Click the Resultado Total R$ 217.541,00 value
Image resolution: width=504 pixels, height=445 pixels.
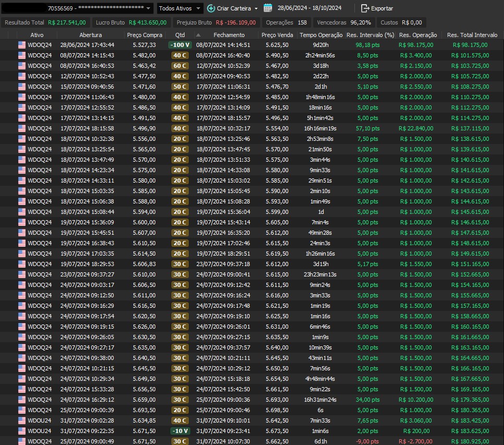point(67,23)
